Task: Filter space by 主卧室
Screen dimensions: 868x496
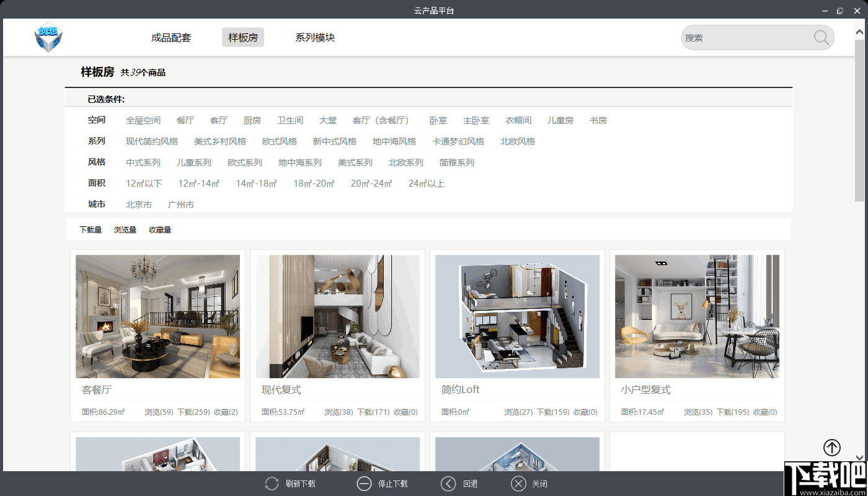Action: click(476, 120)
